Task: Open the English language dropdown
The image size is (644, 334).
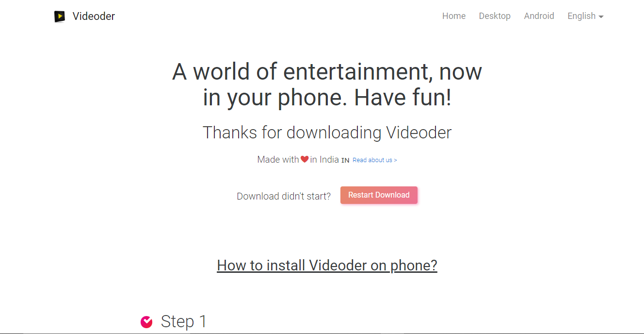Action: pos(585,16)
